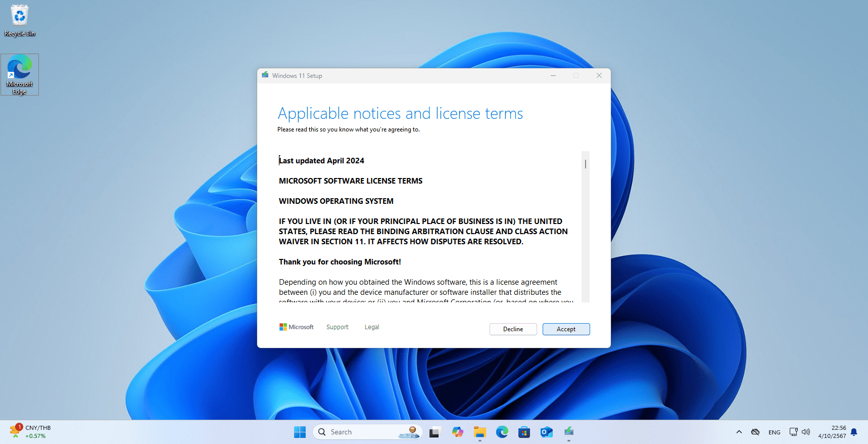
Task: Open the Support link in Setup
Action: (337, 327)
